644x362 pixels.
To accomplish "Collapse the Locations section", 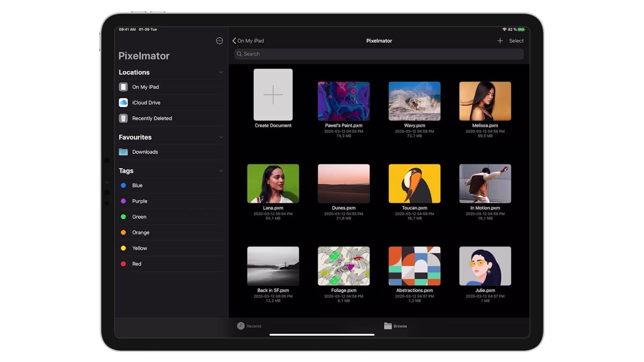I will pyautogui.click(x=221, y=72).
